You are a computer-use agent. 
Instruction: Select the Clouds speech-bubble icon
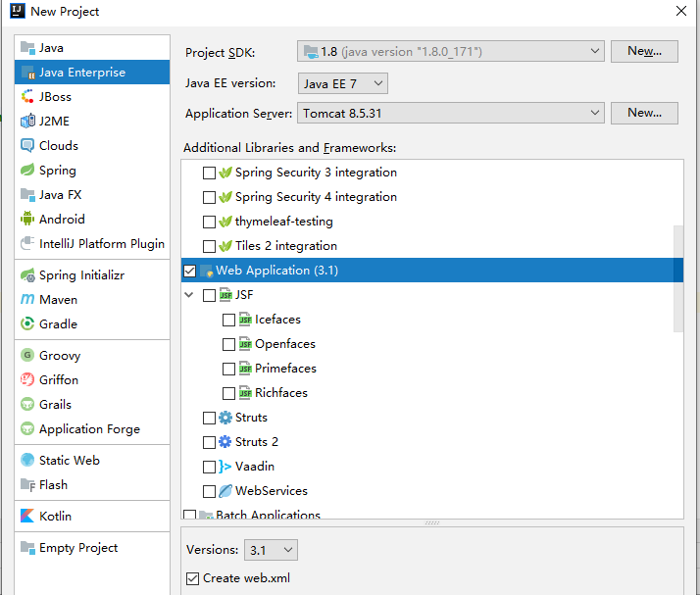(27, 145)
